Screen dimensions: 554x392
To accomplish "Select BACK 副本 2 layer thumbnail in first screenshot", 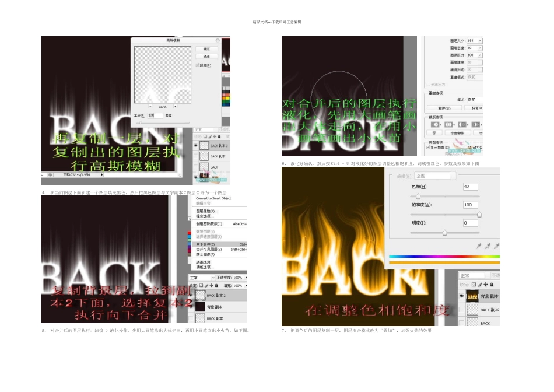I will pyautogui.click(x=204, y=145).
